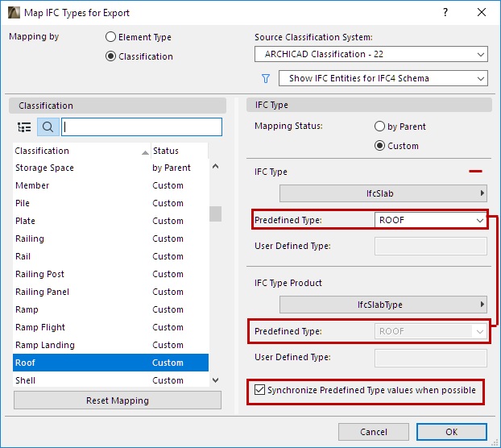The image size is (501, 448).
Task: Click the ARCHICAD app icon in title bar
Action: [x=14, y=12]
